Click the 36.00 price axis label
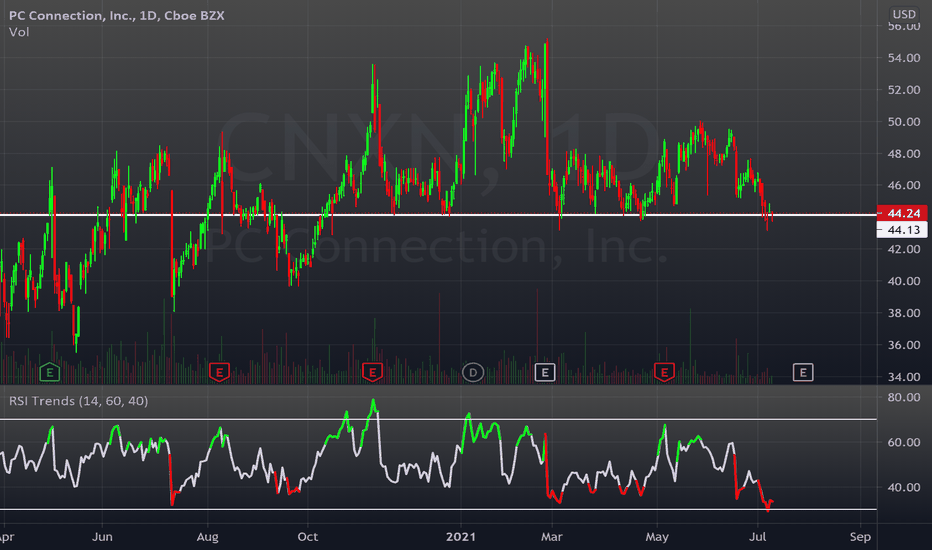The image size is (932, 550). pos(903,345)
